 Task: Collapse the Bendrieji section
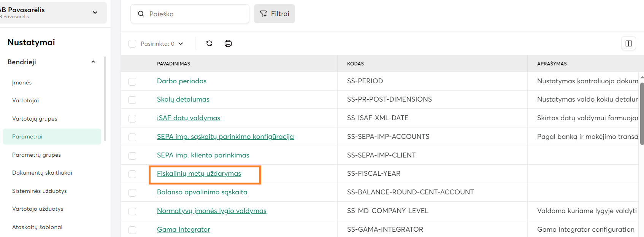pos(93,62)
